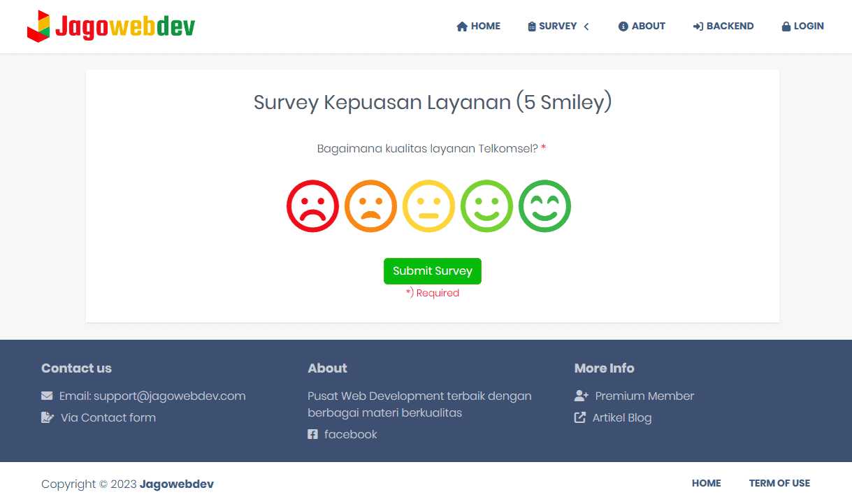The width and height of the screenshot is (852, 504).
Task: Choose the orange sad smiley face
Action: pos(371,206)
